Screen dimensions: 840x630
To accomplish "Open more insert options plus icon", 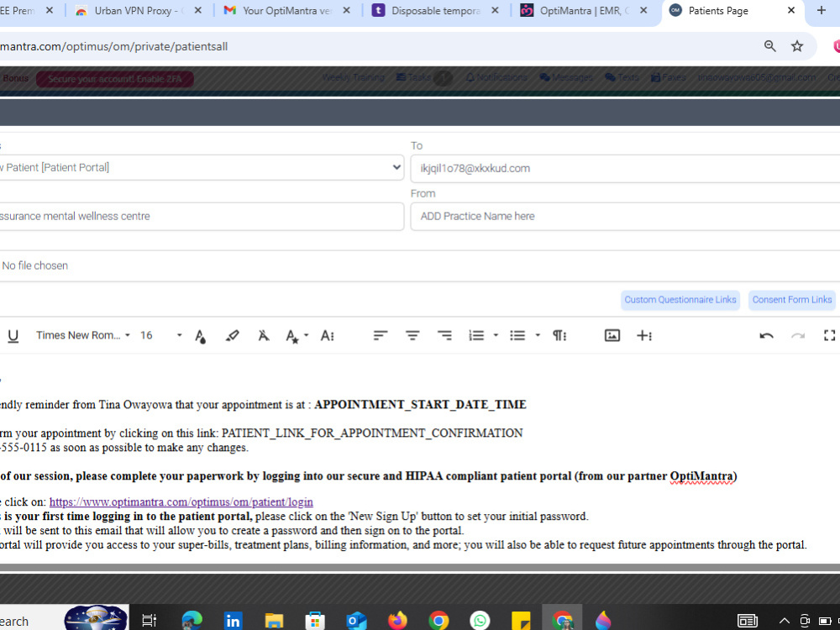I will point(644,336).
